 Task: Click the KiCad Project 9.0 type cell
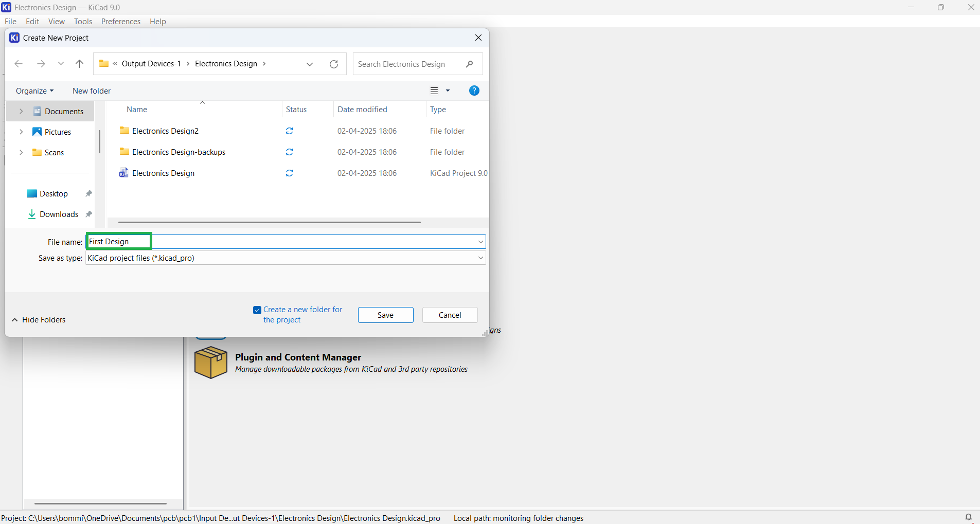point(458,173)
